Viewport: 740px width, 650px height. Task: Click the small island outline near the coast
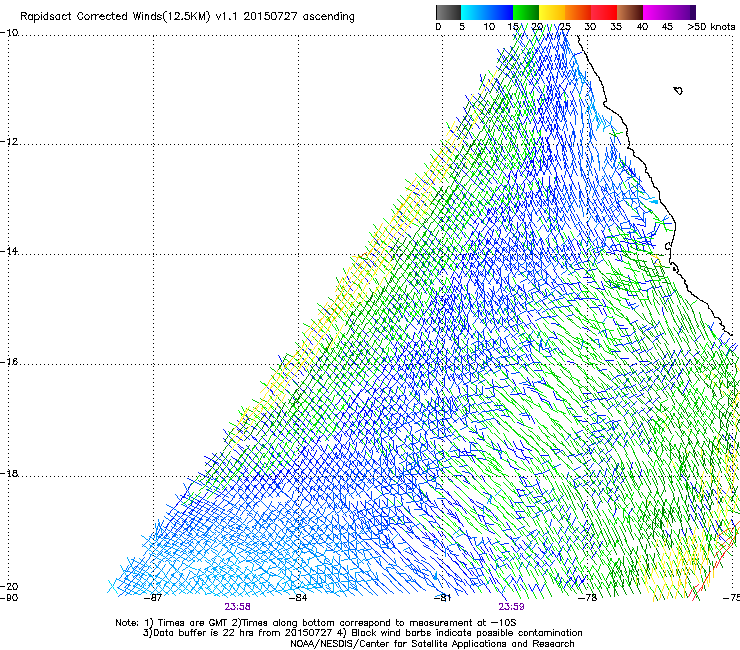[678, 91]
